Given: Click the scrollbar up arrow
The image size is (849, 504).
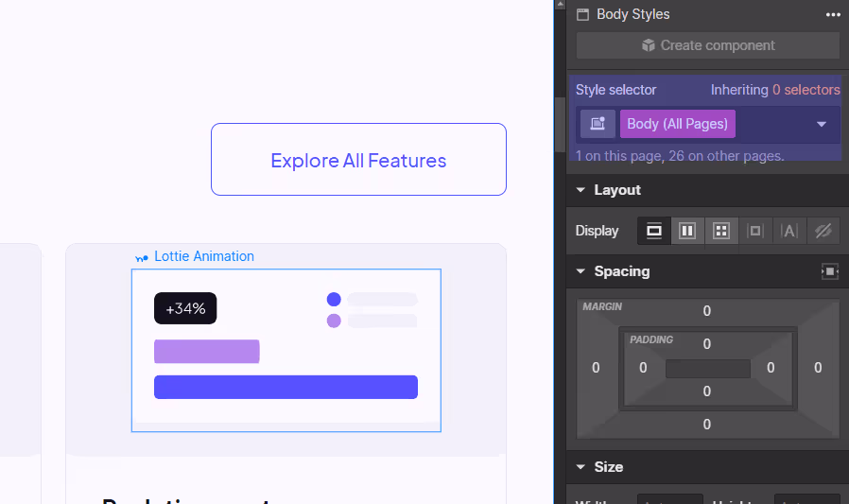Looking at the screenshot, I should (x=560, y=5).
